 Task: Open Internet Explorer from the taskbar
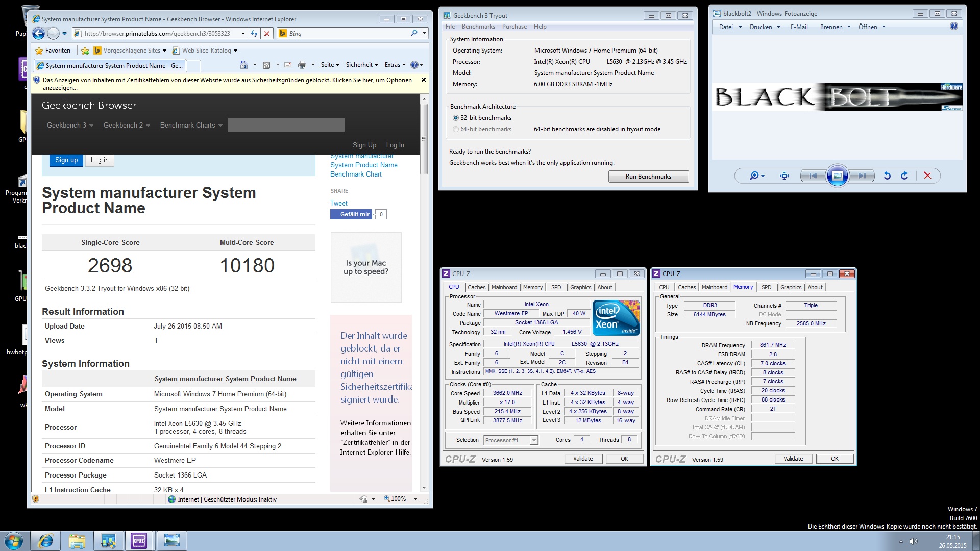click(46, 541)
